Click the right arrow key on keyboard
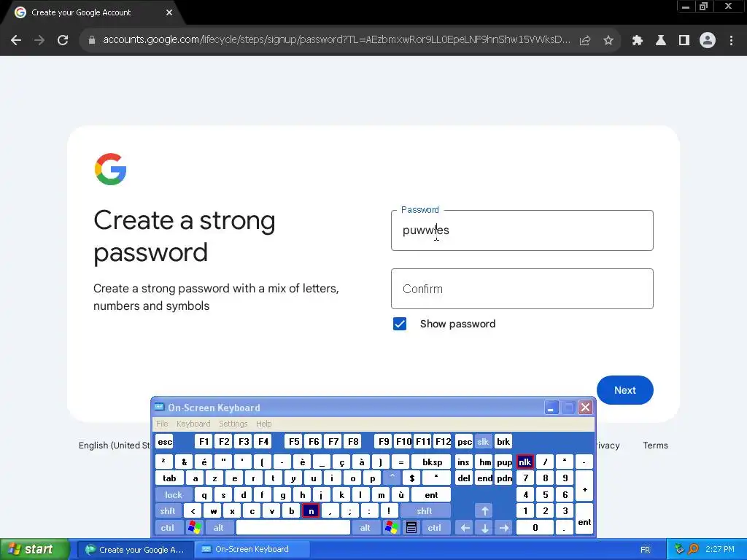 [x=504, y=528]
